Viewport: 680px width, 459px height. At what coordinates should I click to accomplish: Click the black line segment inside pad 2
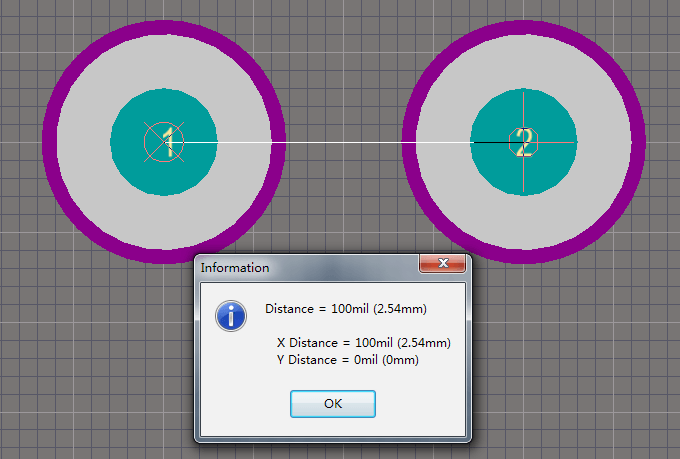(490, 142)
